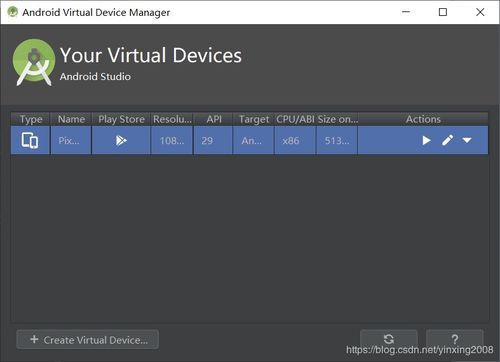Image resolution: width=500 pixels, height=362 pixels.
Task: Click the Android Studio logo in header
Action: pos(34,62)
